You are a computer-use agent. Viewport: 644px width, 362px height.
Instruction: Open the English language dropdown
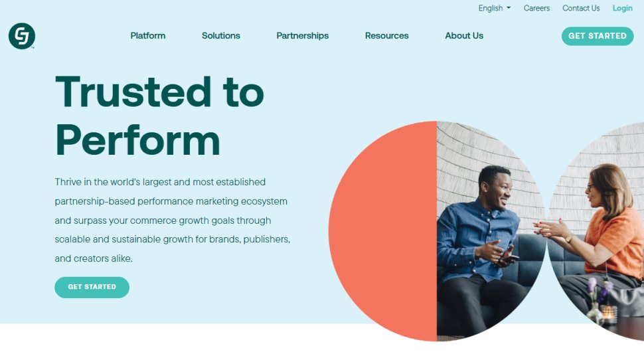click(x=494, y=8)
